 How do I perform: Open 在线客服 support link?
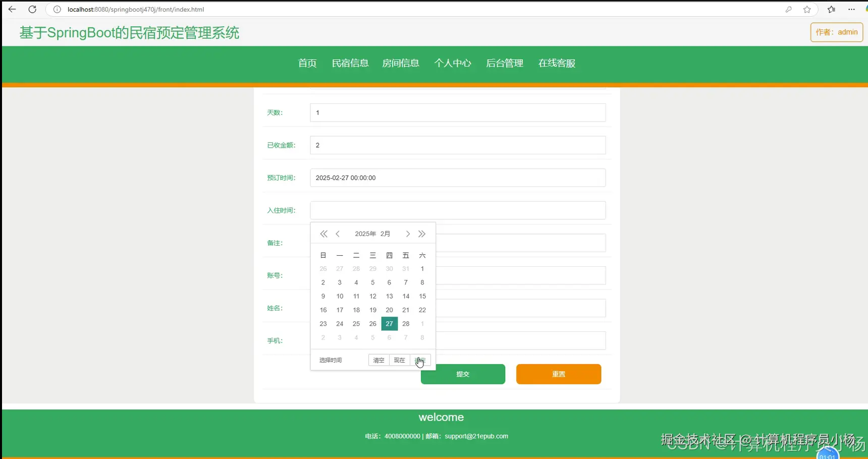pyautogui.click(x=556, y=63)
